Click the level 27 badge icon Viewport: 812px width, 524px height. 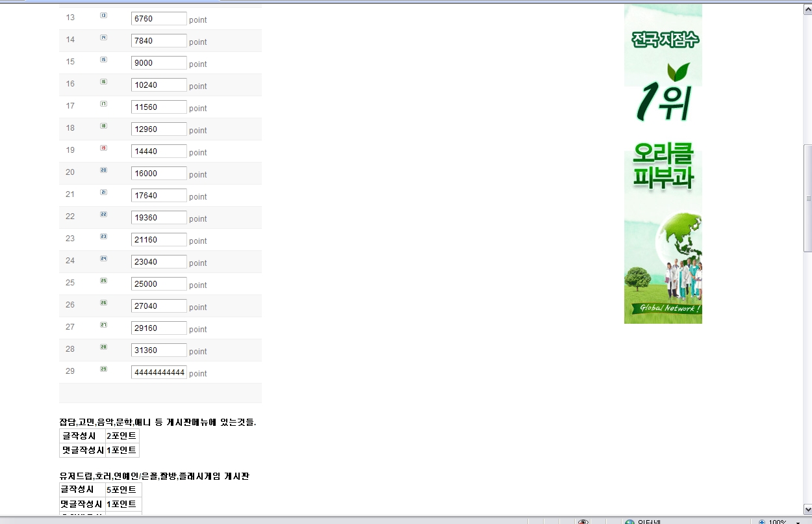pos(103,324)
